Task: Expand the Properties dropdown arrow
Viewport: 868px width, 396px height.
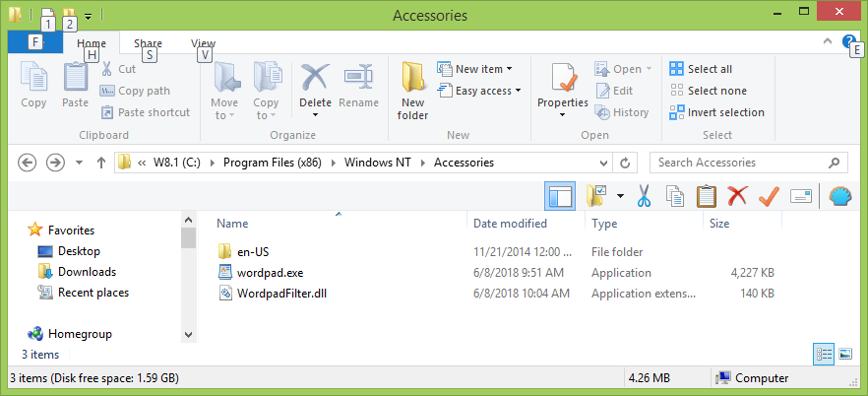Action: 563,115
